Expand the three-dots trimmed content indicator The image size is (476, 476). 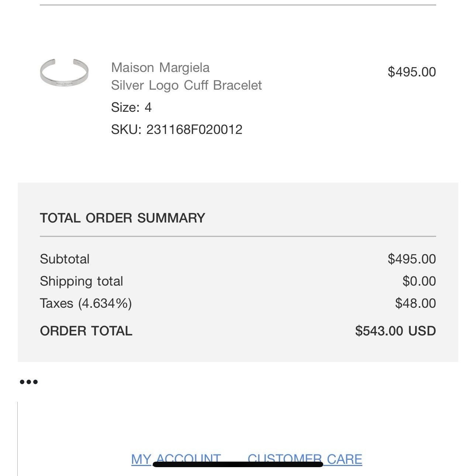click(x=29, y=382)
